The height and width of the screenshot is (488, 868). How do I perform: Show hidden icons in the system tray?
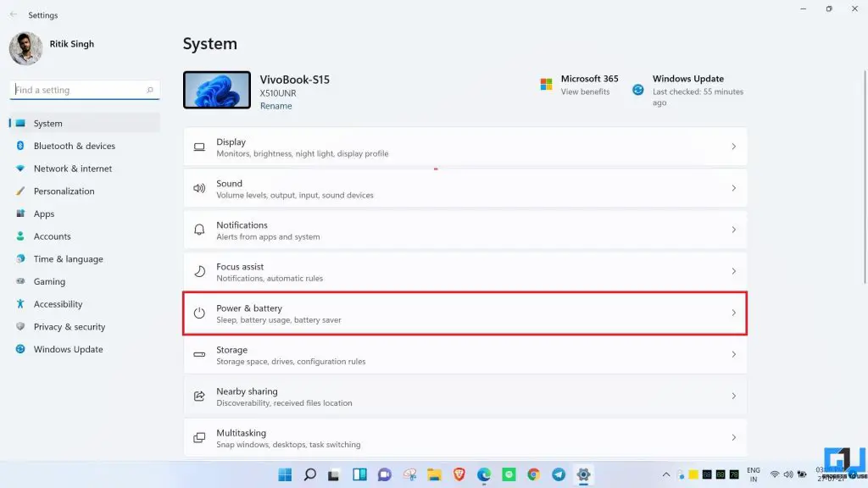[x=666, y=474]
